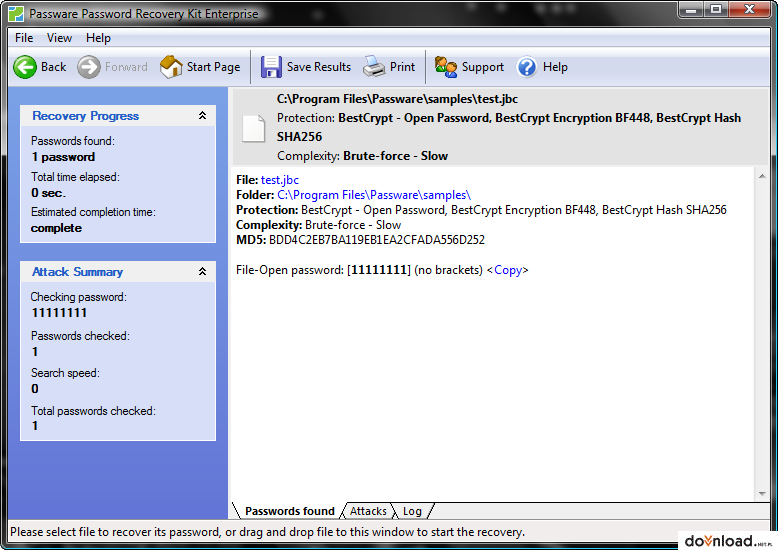
Task: Minimize the Passware window
Action: tap(692, 9)
